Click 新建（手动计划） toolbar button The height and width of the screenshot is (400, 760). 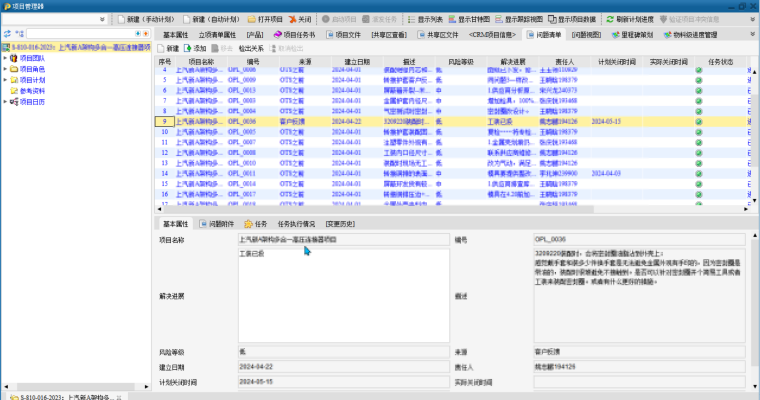[146, 19]
